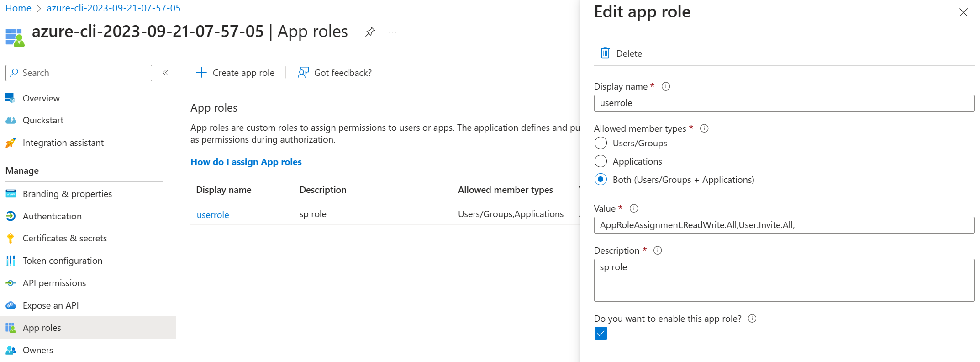The image size is (980, 362).
Task: Click the Delete trash can icon
Action: (x=605, y=53)
